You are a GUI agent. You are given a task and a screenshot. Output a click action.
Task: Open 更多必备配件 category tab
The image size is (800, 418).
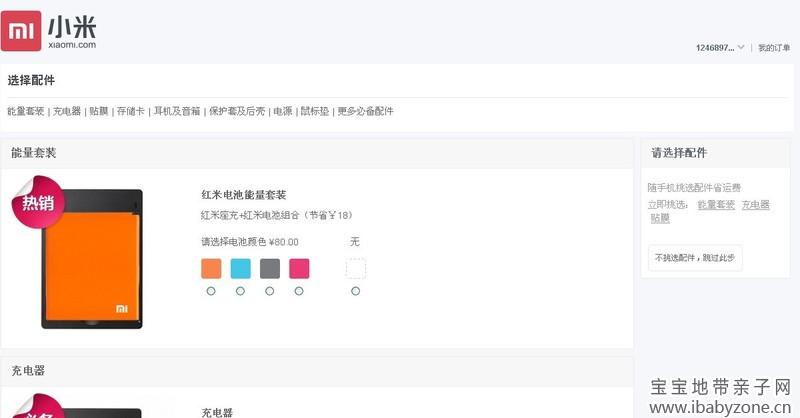(x=365, y=111)
